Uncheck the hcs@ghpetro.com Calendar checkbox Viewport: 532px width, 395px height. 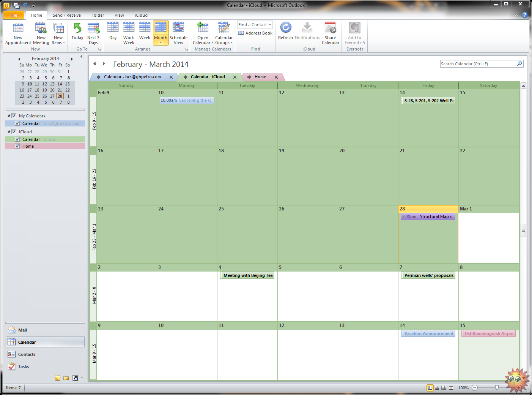[x=17, y=123]
